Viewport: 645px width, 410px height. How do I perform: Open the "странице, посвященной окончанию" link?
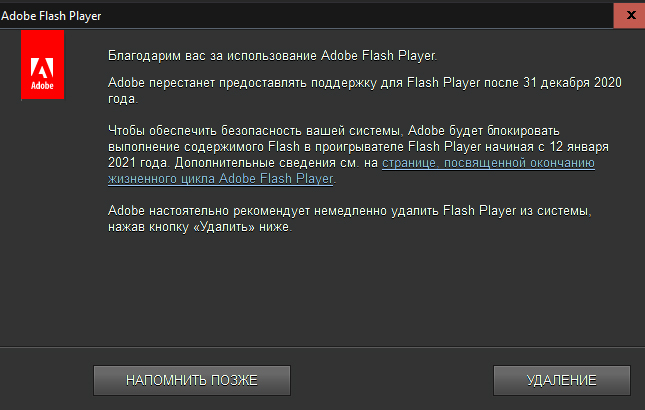point(488,163)
